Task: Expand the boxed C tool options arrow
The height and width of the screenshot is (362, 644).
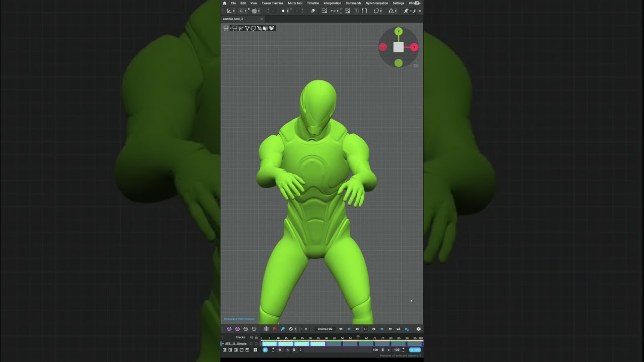Action: point(246,11)
